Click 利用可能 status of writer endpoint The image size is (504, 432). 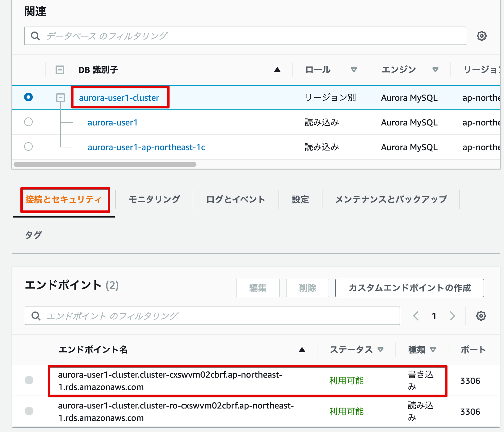[x=346, y=381]
